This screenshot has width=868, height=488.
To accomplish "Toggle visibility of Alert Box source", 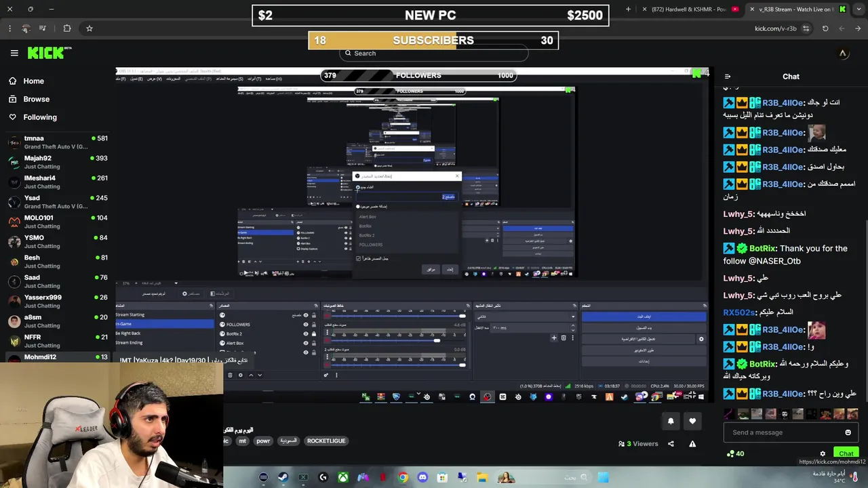I will [x=306, y=343].
